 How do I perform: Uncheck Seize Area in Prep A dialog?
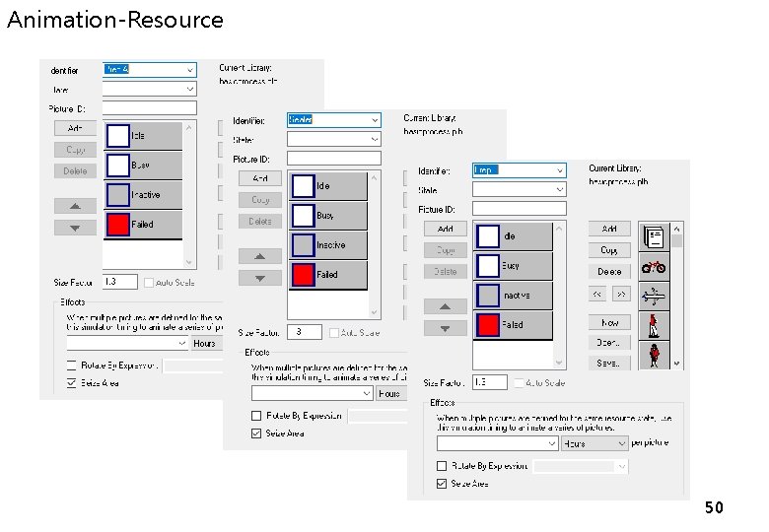(71, 382)
